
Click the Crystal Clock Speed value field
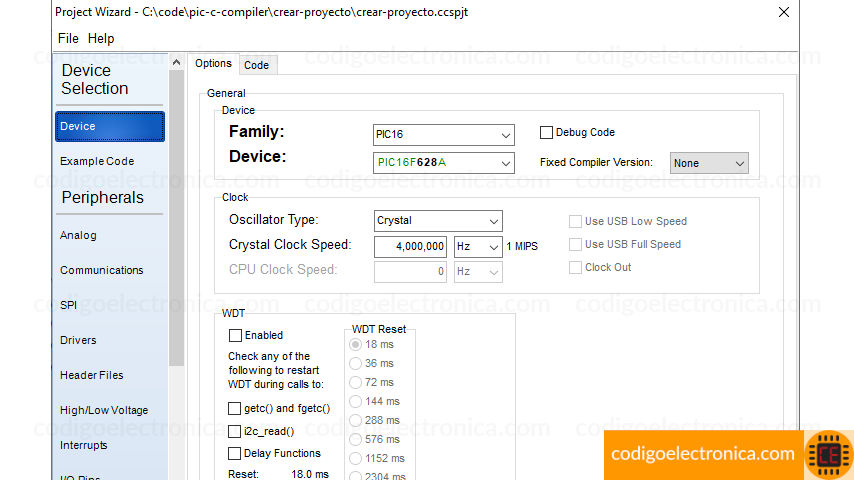410,247
